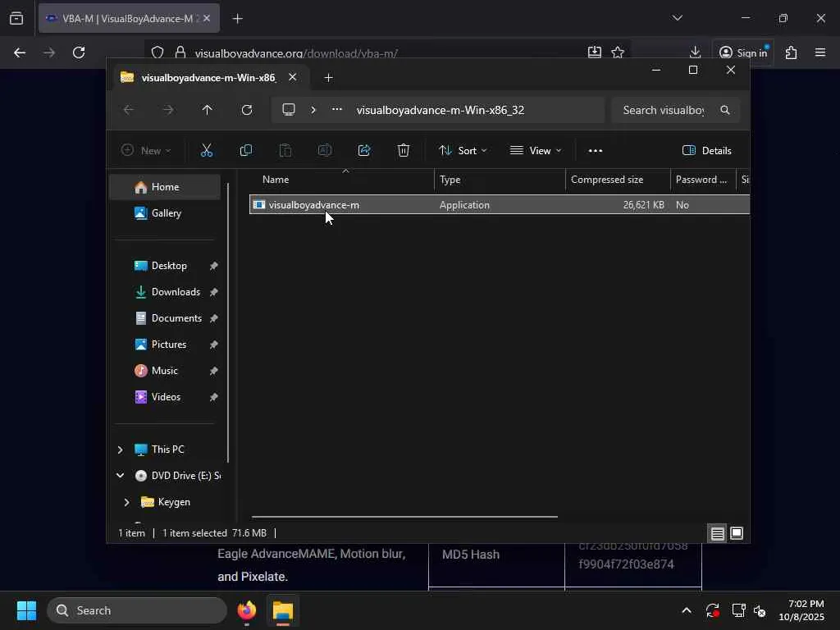Image resolution: width=840 pixels, height=630 pixels.
Task: Add a new File Explorer tab
Action: tap(328, 78)
